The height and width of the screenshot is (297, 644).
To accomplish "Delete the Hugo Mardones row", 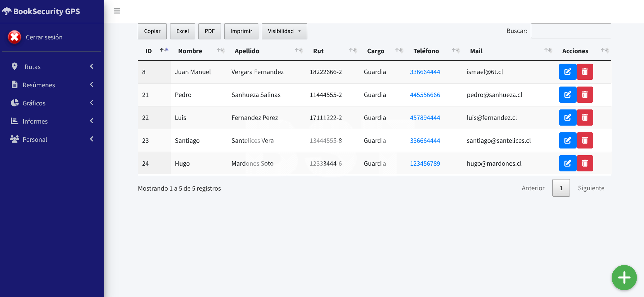I will [x=585, y=163].
